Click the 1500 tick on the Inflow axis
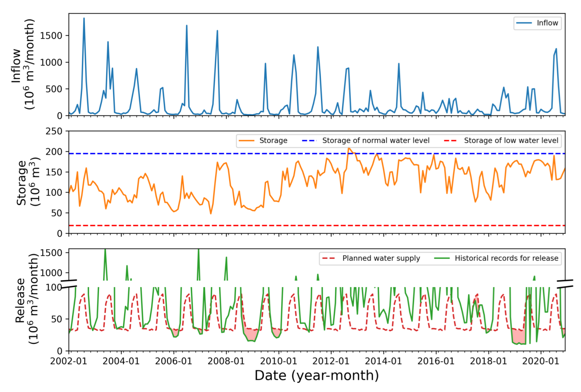 point(51,36)
